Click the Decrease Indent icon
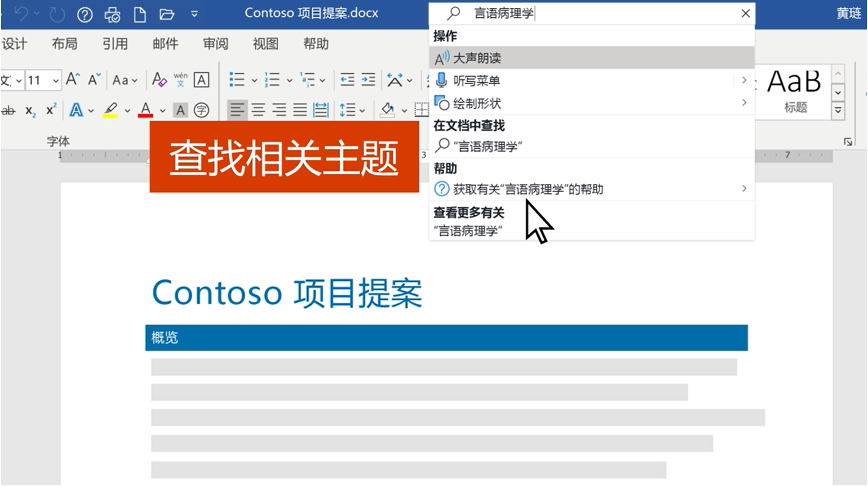 click(x=347, y=80)
